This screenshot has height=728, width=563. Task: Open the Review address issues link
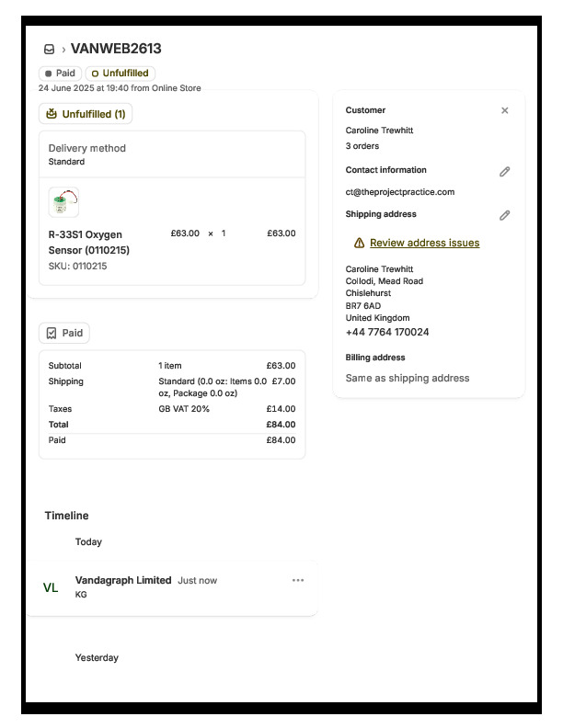point(424,244)
